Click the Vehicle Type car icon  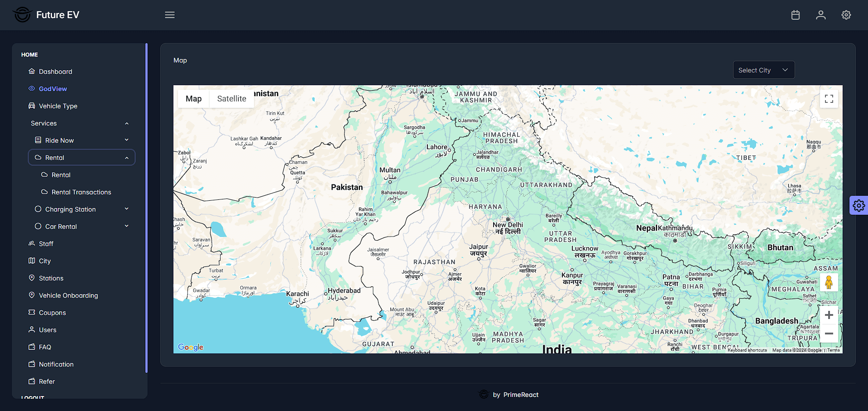[x=32, y=106]
